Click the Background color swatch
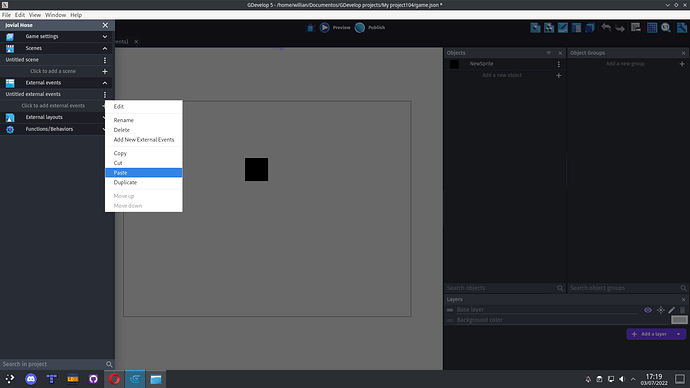Viewport: 690px width, 388px height. pos(679,320)
